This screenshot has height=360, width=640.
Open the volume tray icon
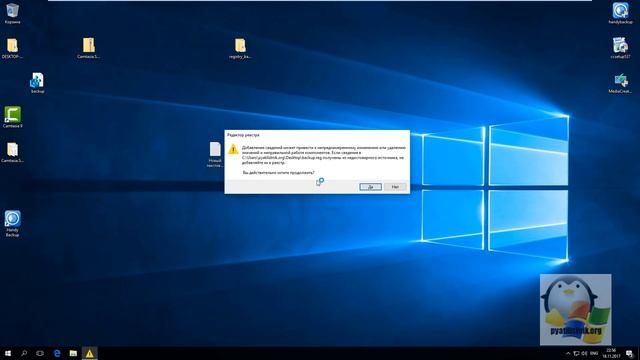[584, 353]
